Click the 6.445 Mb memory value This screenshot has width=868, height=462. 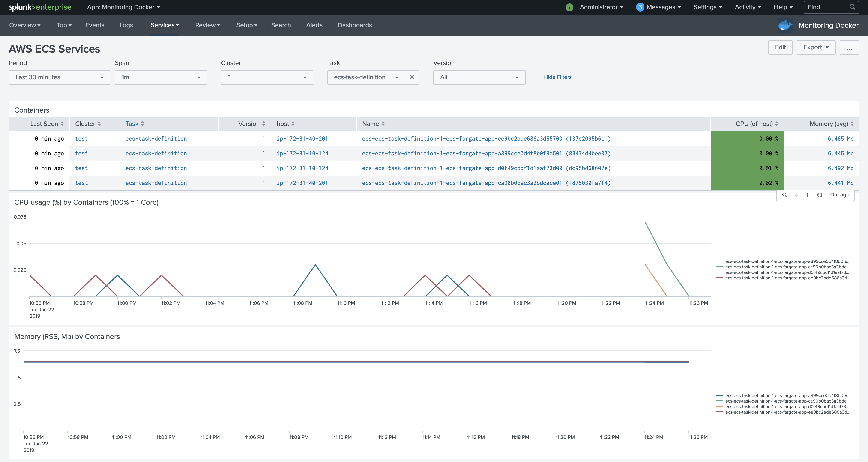pyautogui.click(x=840, y=154)
